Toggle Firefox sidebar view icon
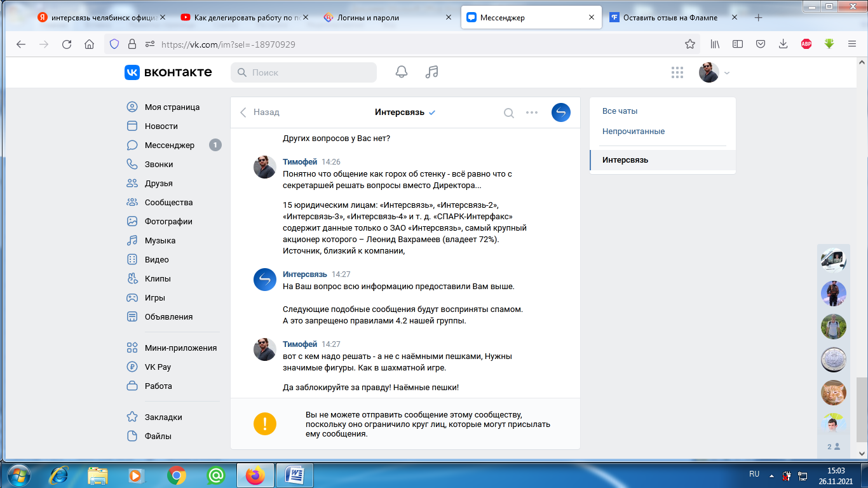This screenshot has width=868, height=488. (x=738, y=44)
